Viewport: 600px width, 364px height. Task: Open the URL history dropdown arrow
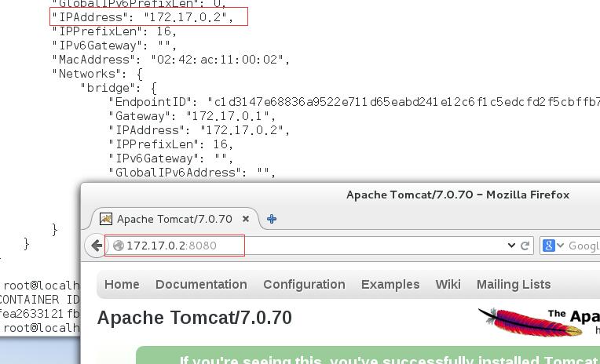pos(511,246)
